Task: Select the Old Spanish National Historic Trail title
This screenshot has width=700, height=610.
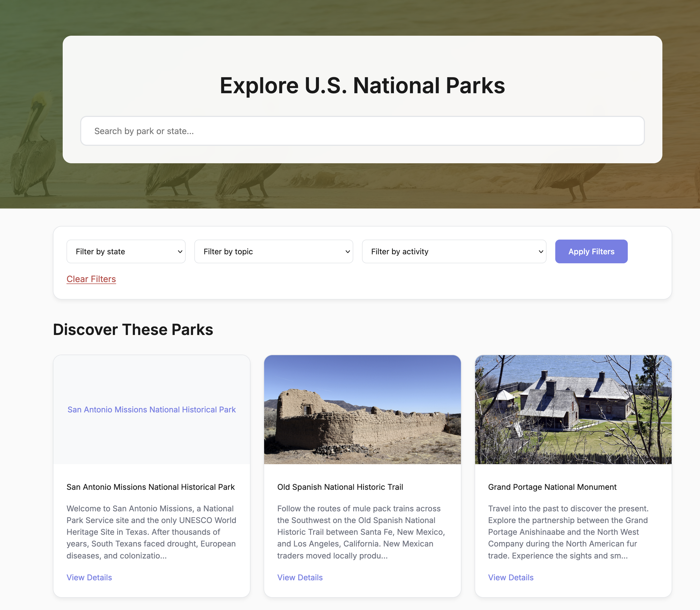Action: tap(340, 487)
